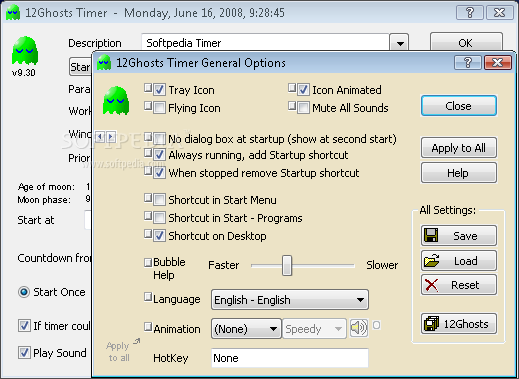Uncheck Always running, add Startup shortcut
This screenshot has width=519, height=379.
tap(159, 155)
